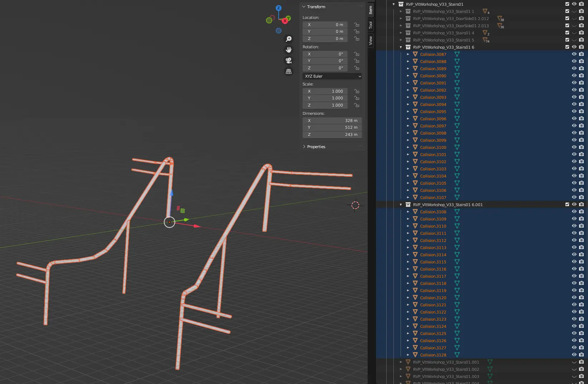Collapse the Transform panel

coord(304,7)
